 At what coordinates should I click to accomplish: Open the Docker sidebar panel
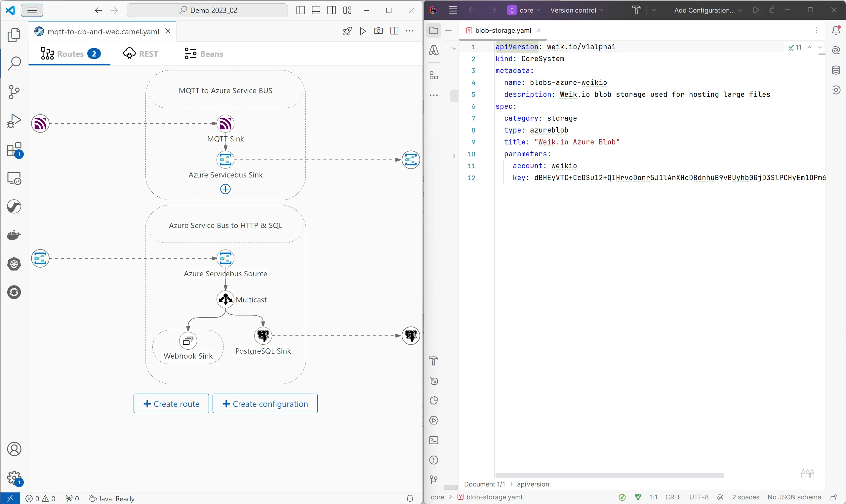coord(14,235)
